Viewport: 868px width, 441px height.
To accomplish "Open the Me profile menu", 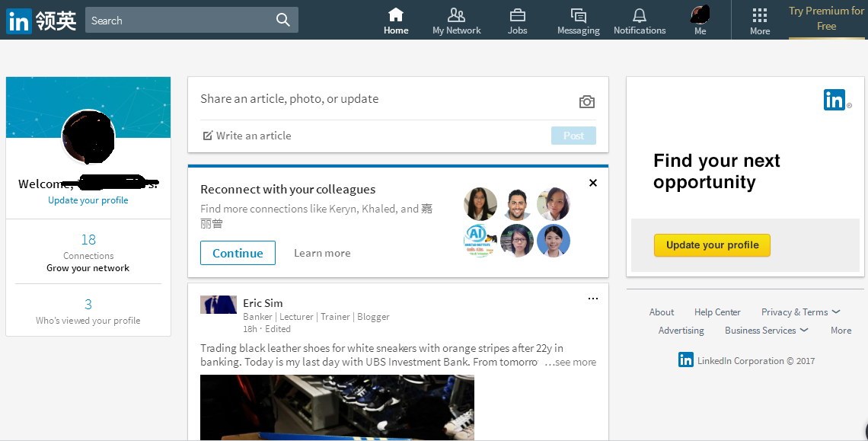I will pos(700,21).
